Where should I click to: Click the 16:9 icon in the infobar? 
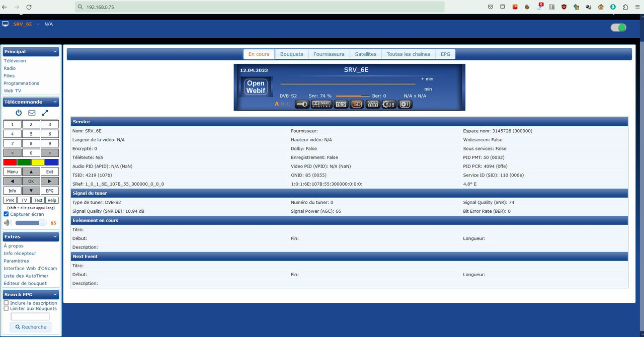pos(341,104)
